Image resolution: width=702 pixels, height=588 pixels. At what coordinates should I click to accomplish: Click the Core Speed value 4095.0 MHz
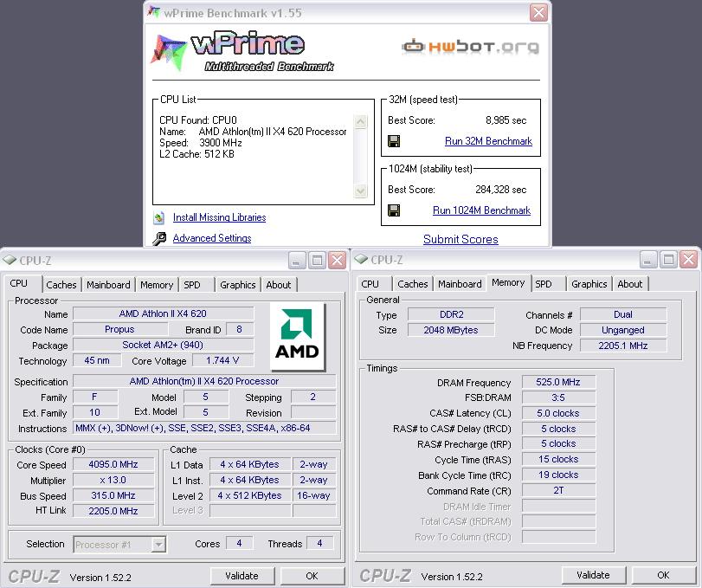coord(113,464)
